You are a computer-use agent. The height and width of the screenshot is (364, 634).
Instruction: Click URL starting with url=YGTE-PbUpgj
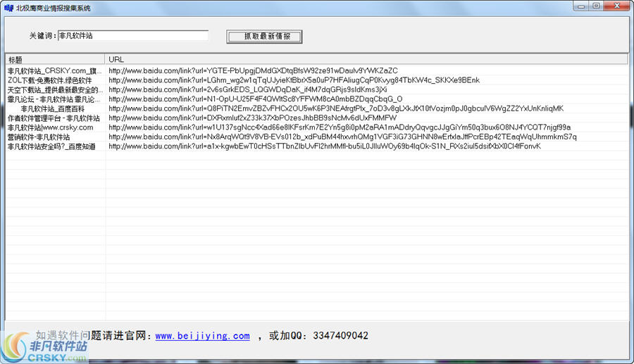pyautogui.click(x=253, y=70)
